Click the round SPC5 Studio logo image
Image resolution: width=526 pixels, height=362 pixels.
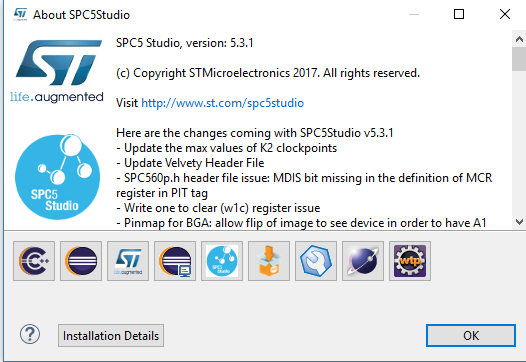[57, 177]
